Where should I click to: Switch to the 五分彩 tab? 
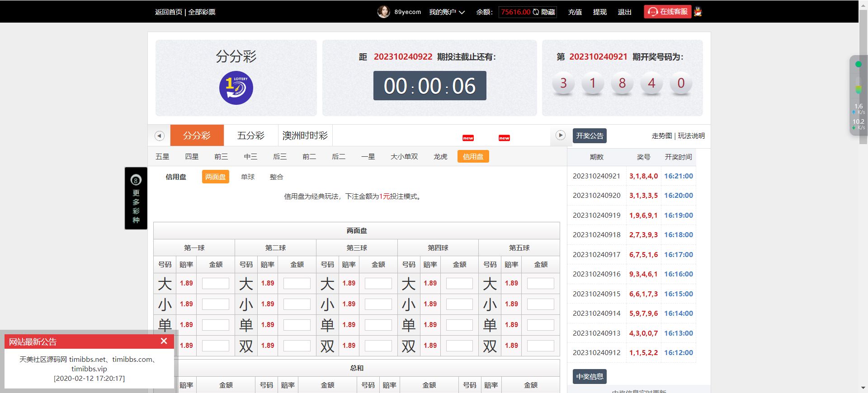click(x=250, y=136)
